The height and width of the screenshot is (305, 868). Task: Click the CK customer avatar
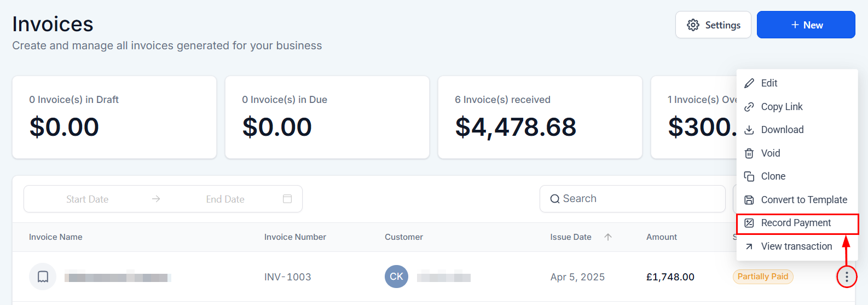pyautogui.click(x=396, y=277)
